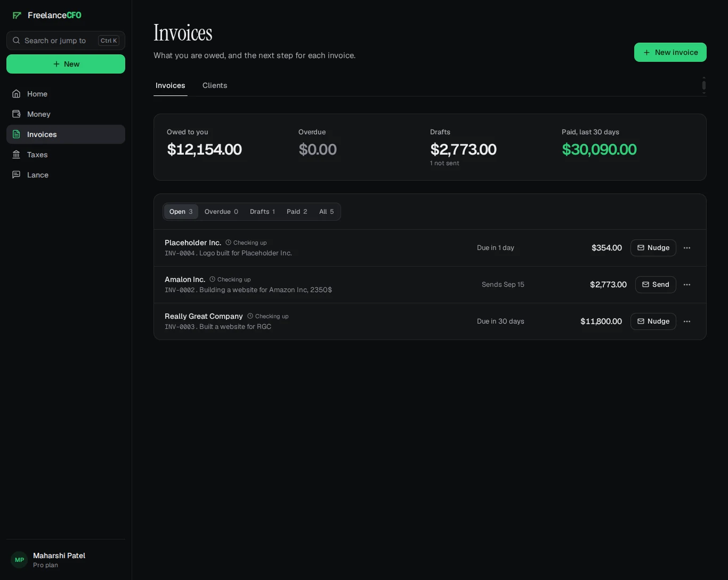Click the Paid last 30 days $30,090.00
The height and width of the screenshot is (580, 728).
point(599,150)
